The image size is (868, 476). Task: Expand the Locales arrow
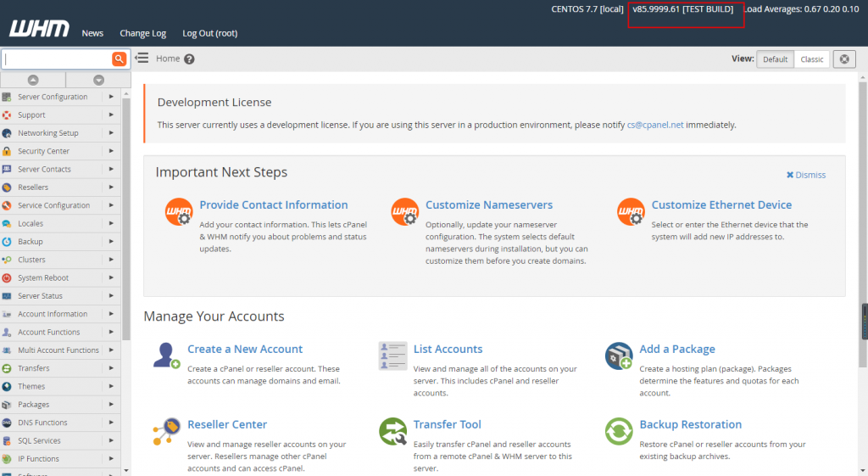[111, 223]
